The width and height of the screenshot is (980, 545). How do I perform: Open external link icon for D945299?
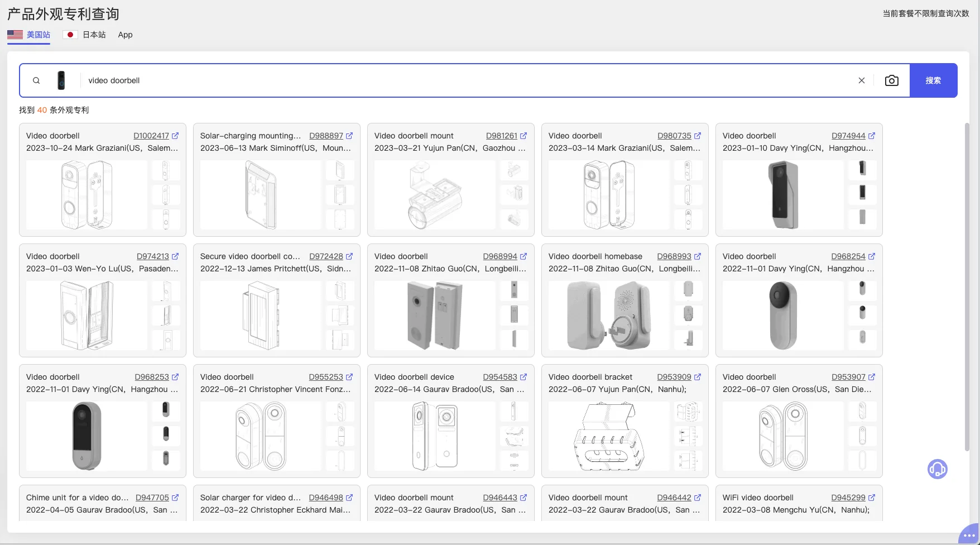[872, 498]
